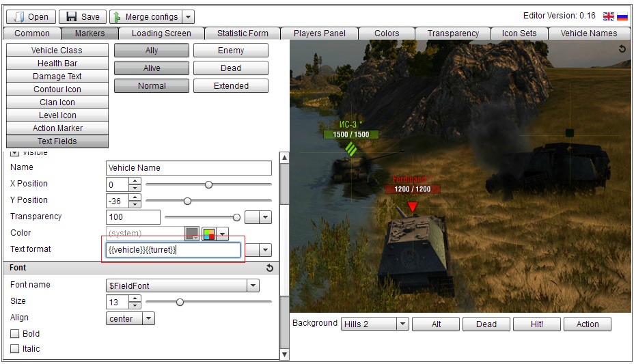Click the Transparency value field
Image resolution: width=634 pixels, height=364 pixels.
tap(133, 217)
